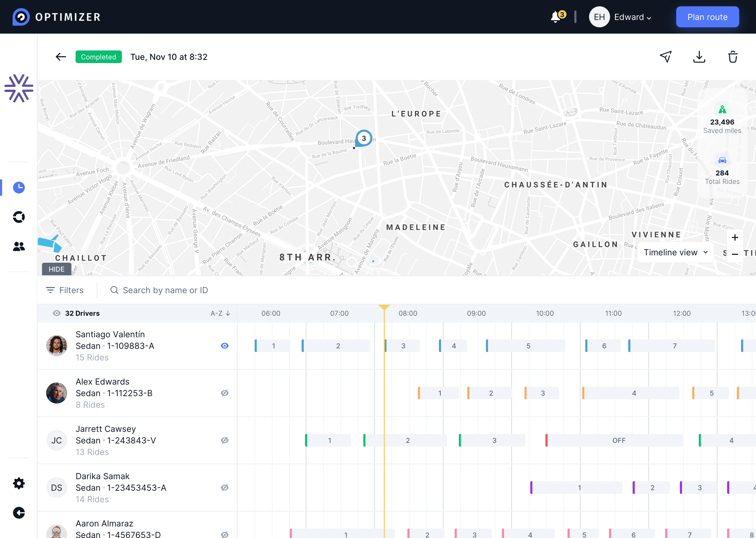Toggle Jarrett Cawsey's visibility eye
Viewport: 756px width, 538px height.
click(224, 440)
